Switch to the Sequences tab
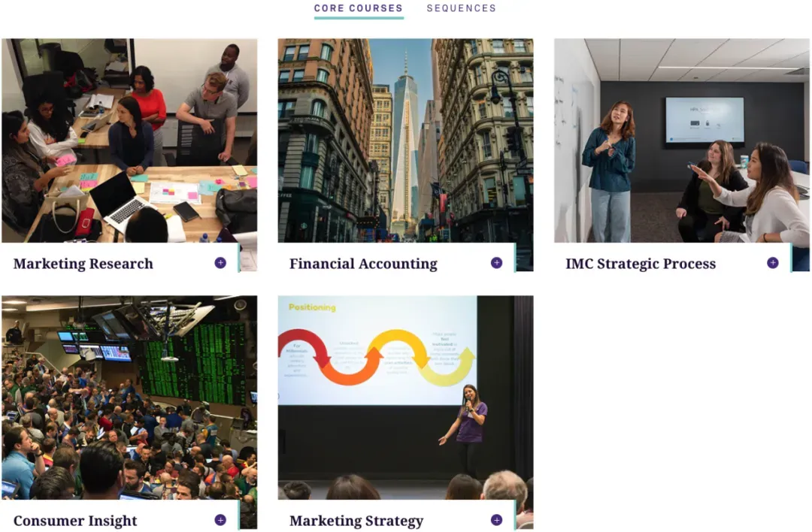 click(461, 8)
